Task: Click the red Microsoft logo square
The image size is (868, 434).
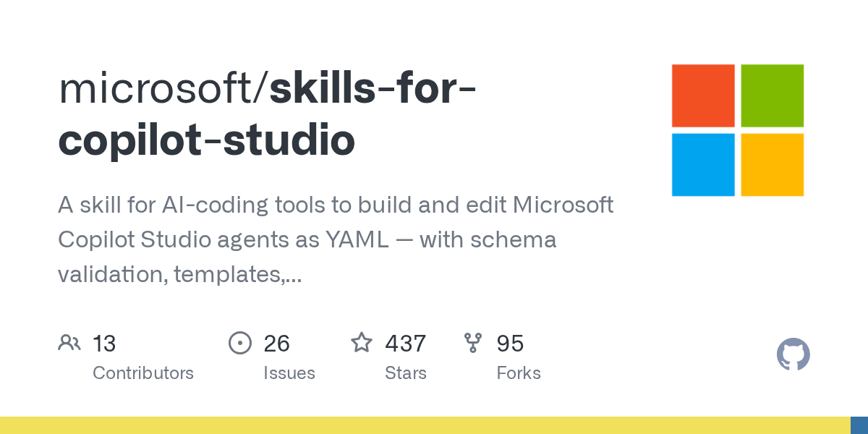Action: pos(703,95)
